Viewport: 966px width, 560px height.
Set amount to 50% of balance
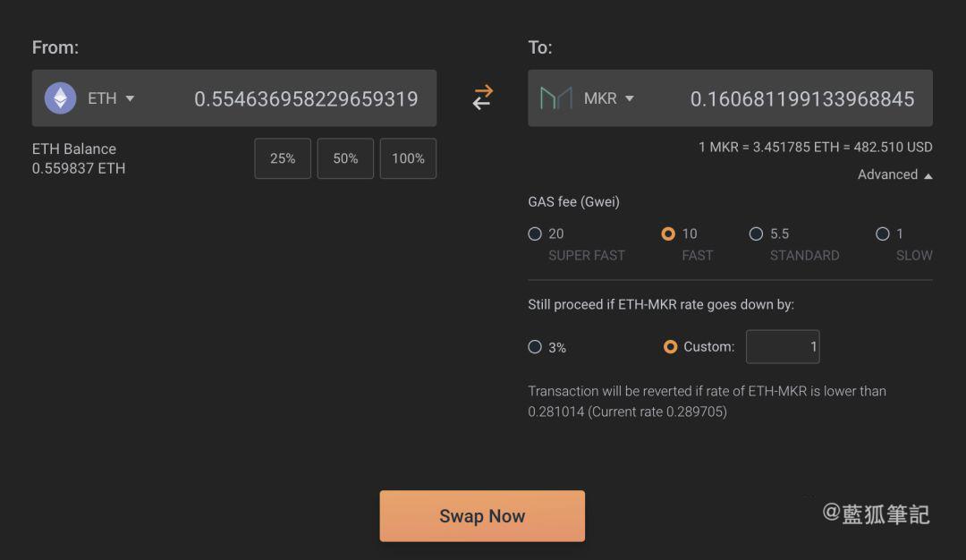click(x=345, y=158)
